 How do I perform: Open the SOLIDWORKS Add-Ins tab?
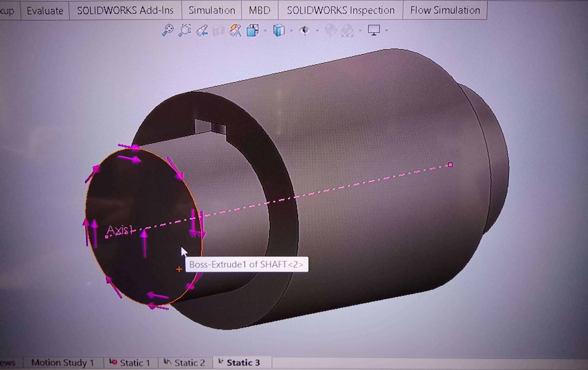point(125,10)
